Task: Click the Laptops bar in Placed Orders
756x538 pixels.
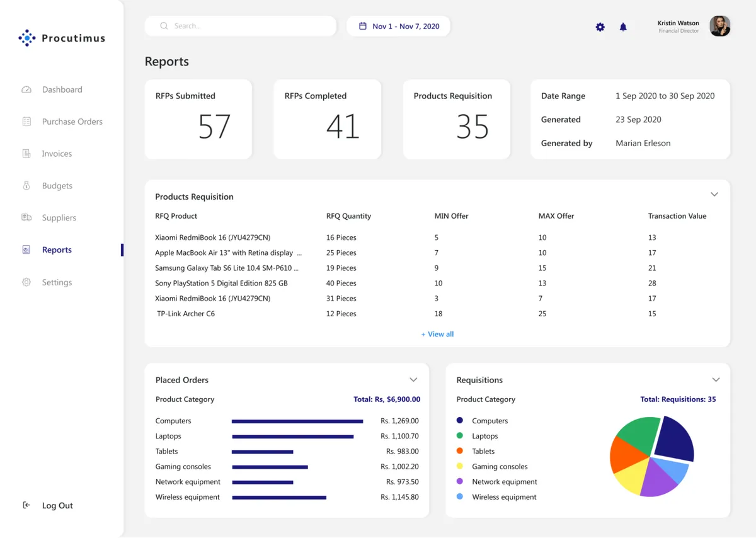Action: coord(292,437)
